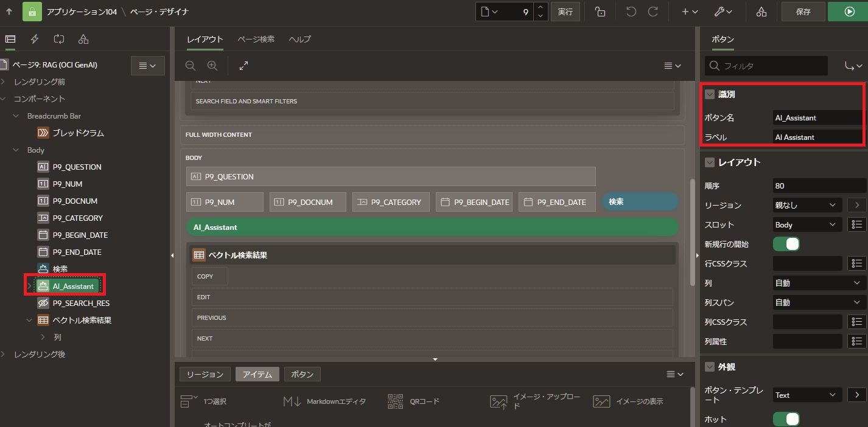Image resolution: width=868 pixels, height=427 pixels.
Task: Click the property filter search field
Action: point(766,66)
